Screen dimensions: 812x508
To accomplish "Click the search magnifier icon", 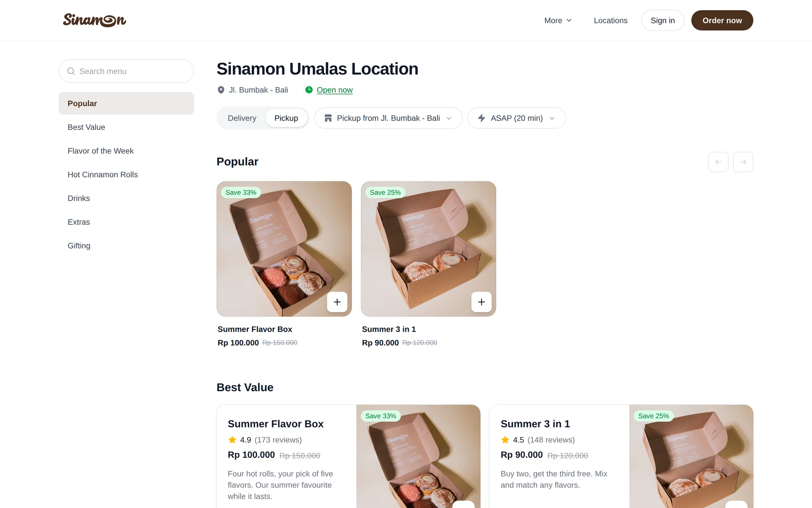I will point(71,71).
